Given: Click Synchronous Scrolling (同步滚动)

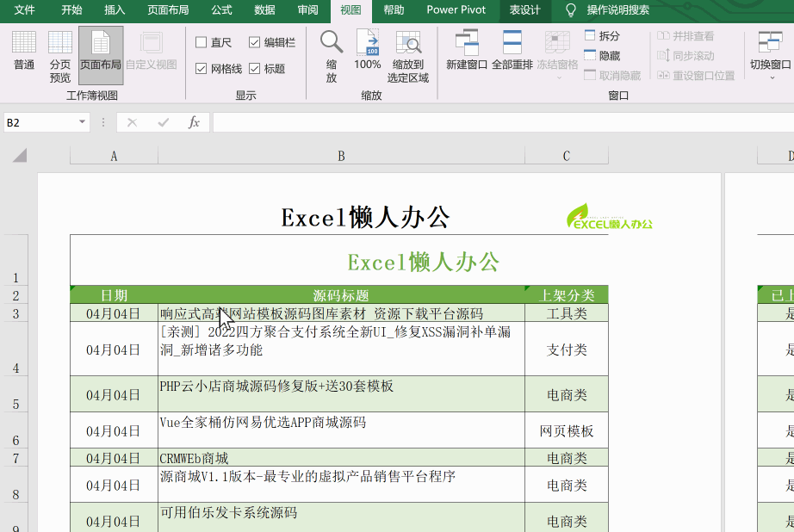Looking at the screenshot, I should pos(685,56).
